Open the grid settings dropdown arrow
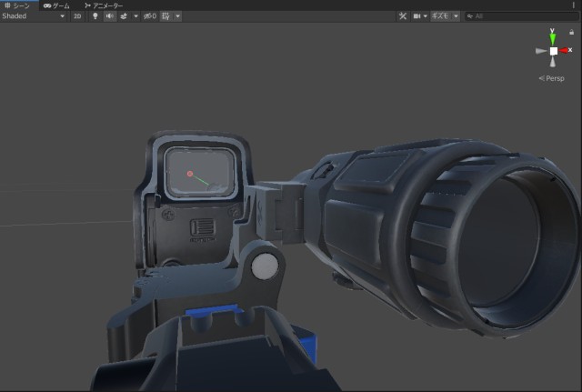Image resolution: width=582 pixels, height=392 pixels. pos(177,16)
